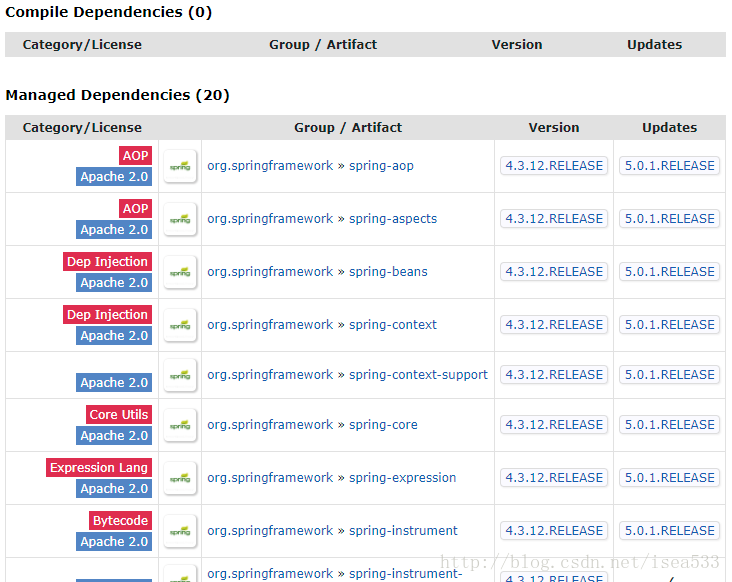Click org.springframework group in spring-context row
Image resolution: width=732 pixels, height=582 pixels.
click(x=270, y=324)
